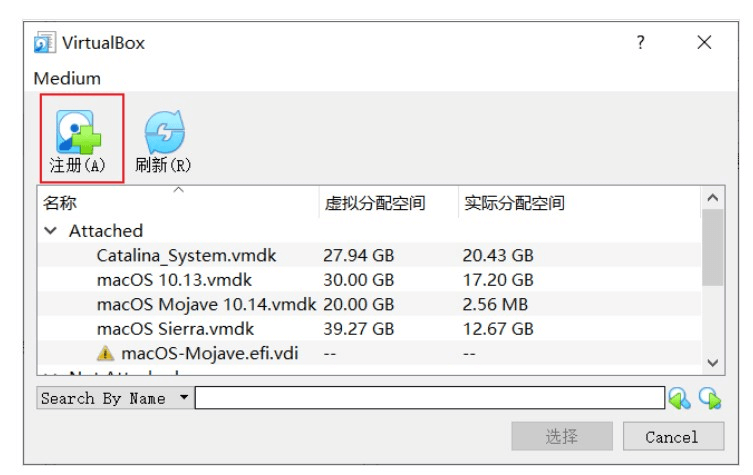Close the VirtualBox dialog
753x475 pixels.
(704, 42)
